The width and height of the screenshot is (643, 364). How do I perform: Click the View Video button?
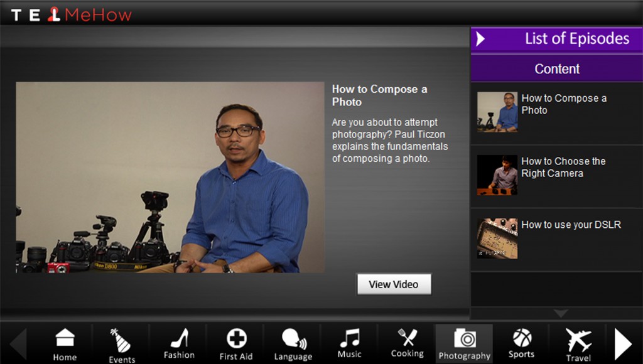point(394,284)
